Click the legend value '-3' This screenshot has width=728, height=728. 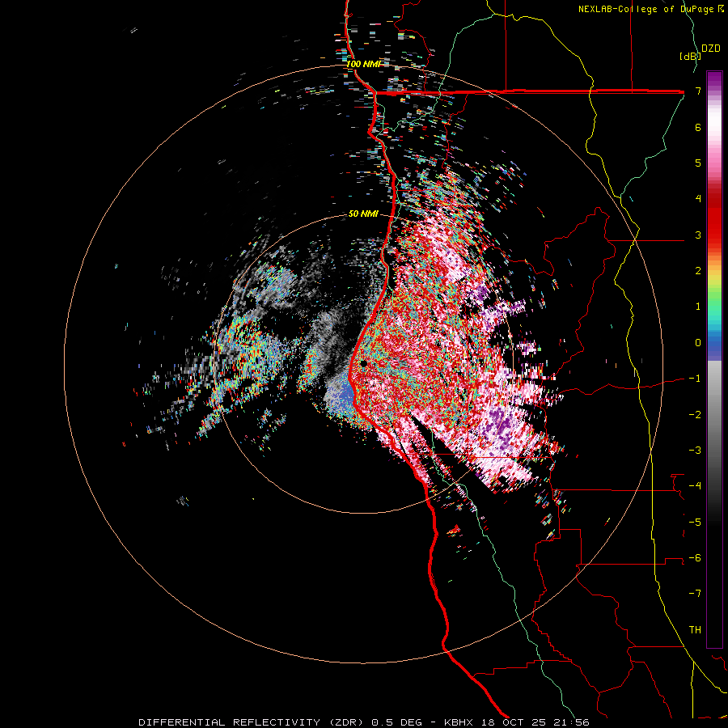click(x=695, y=450)
